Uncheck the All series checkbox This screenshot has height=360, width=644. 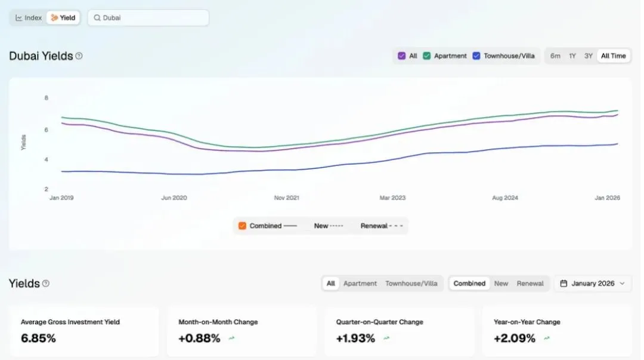coord(402,56)
